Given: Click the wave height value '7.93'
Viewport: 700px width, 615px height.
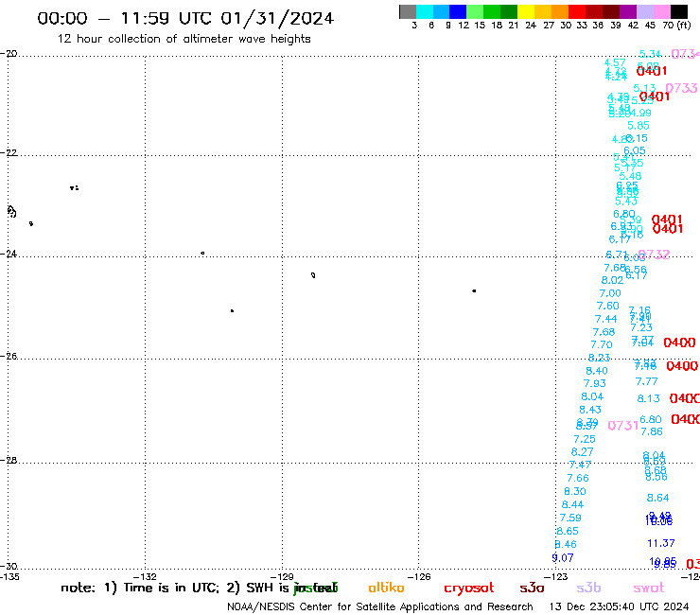Looking at the screenshot, I should pos(595,383).
